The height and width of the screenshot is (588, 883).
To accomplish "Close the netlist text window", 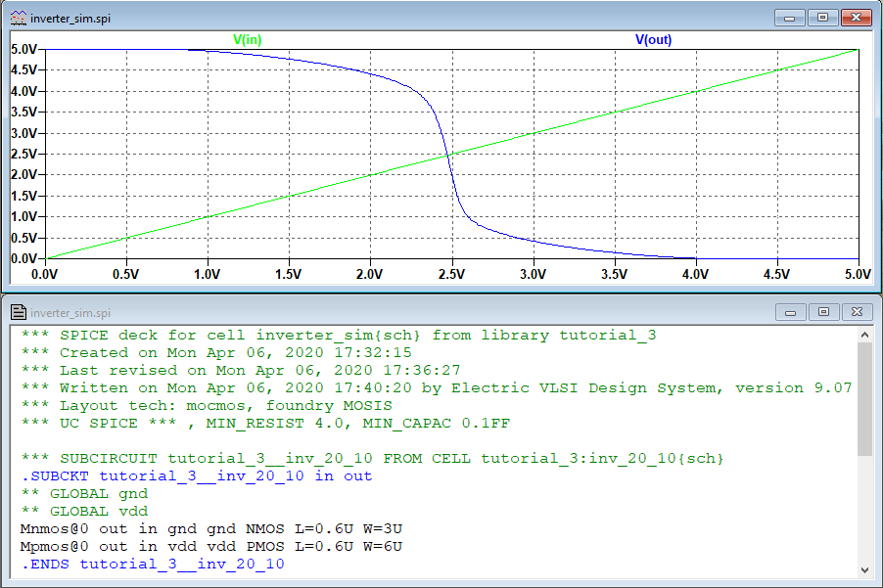I will tap(856, 312).
